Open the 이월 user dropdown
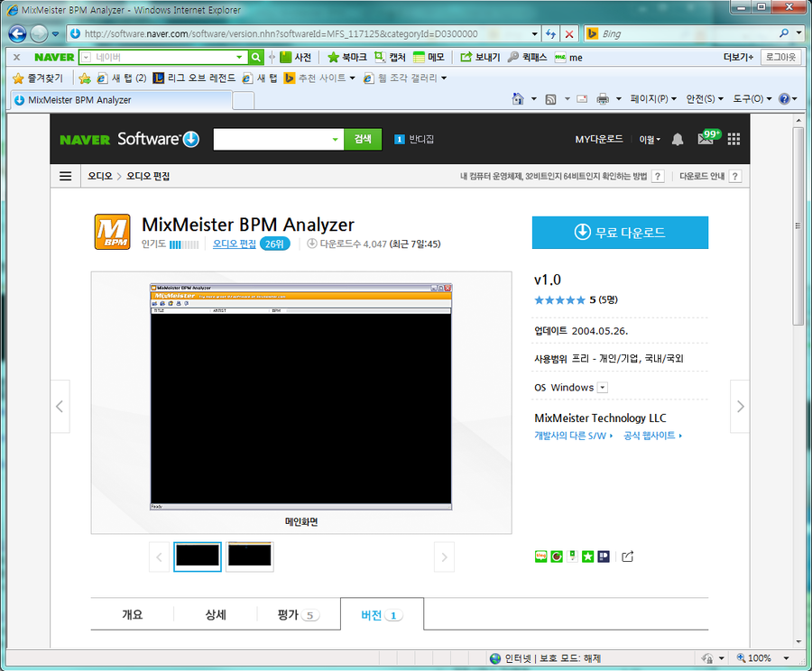 coord(650,139)
